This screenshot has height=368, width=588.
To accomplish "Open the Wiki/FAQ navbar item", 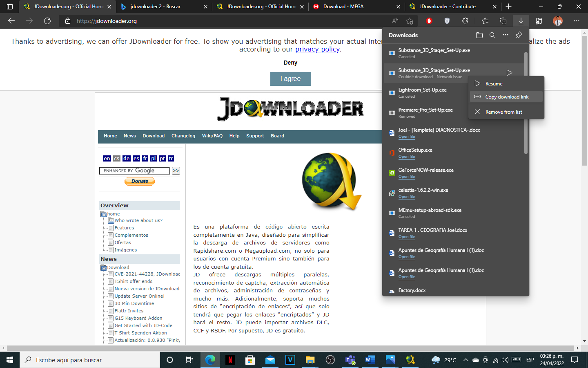I will tap(212, 136).
